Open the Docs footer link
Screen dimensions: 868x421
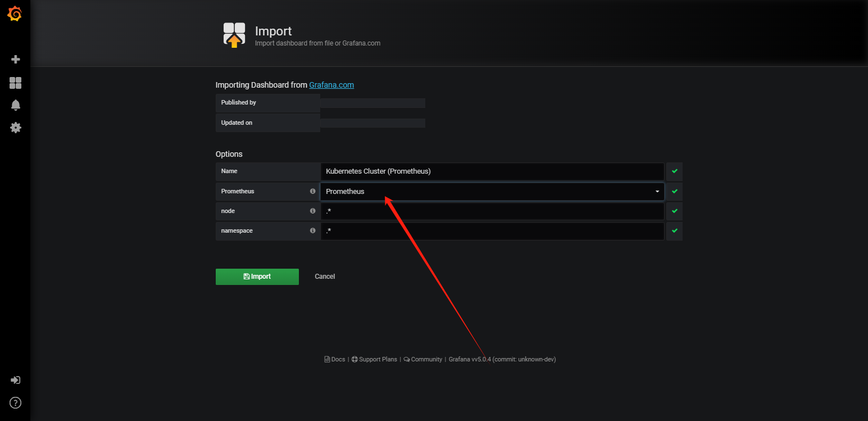(335, 359)
